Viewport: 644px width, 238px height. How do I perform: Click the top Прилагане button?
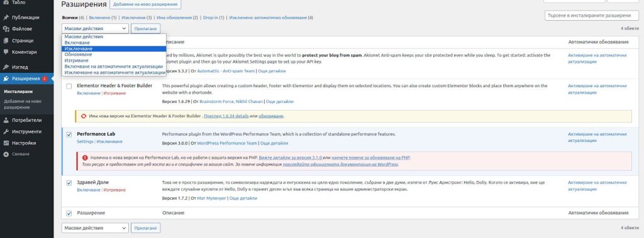pos(146,28)
